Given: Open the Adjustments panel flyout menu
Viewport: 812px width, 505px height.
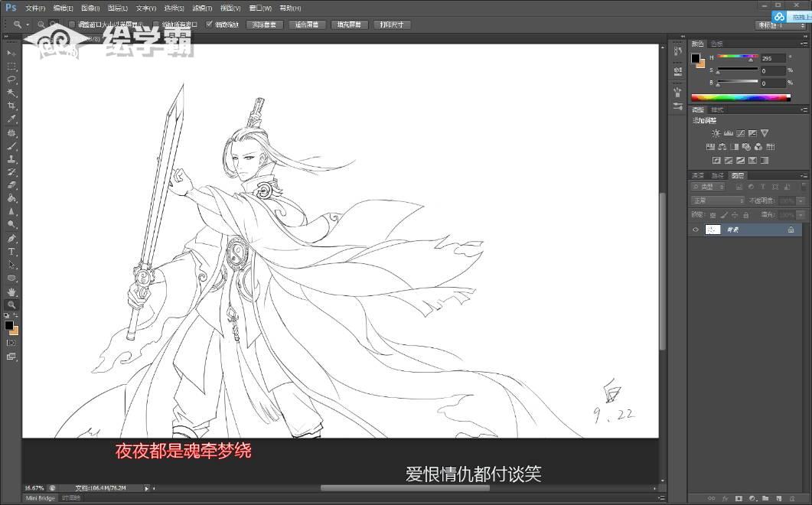Looking at the screenshot, I should pos(804,110).
